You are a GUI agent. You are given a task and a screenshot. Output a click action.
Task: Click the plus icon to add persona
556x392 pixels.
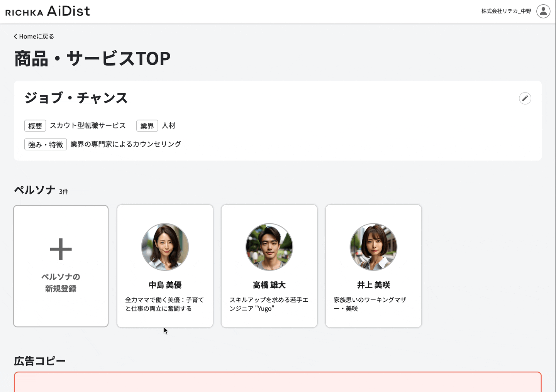point(61,249)
